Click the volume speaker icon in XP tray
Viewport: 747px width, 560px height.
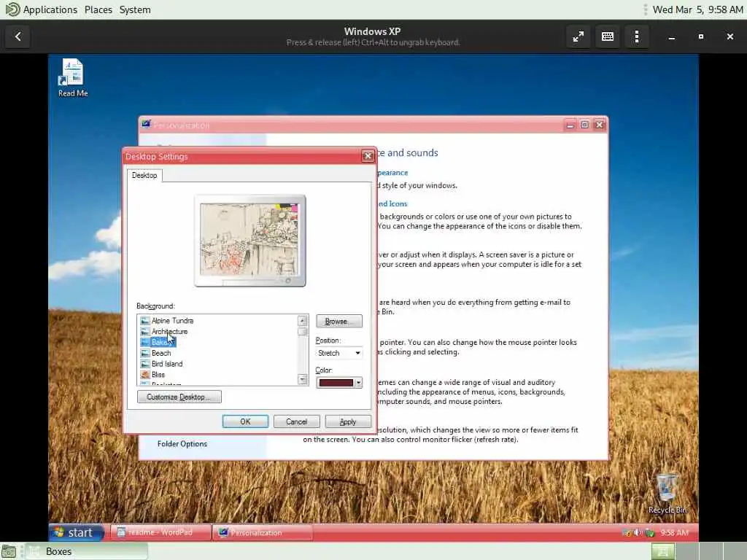[638, 532]
